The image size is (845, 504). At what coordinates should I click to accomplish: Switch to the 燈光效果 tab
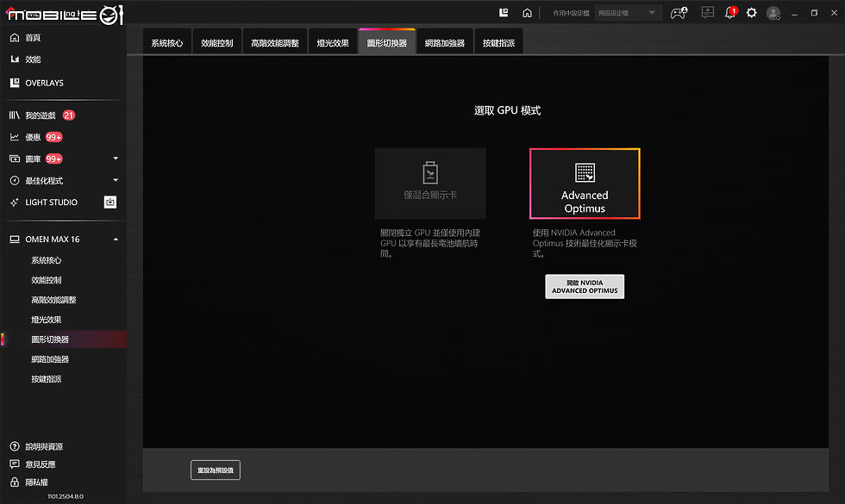[333, 42]
